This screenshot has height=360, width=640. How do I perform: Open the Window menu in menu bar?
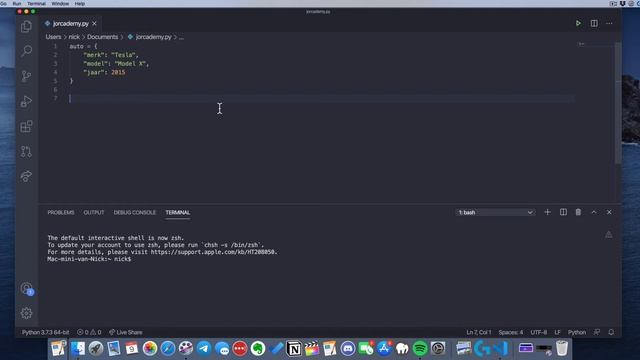tap(60, 3)
